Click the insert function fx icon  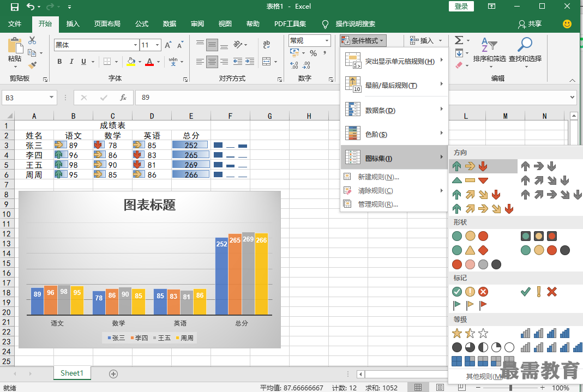tap(123, 98)
